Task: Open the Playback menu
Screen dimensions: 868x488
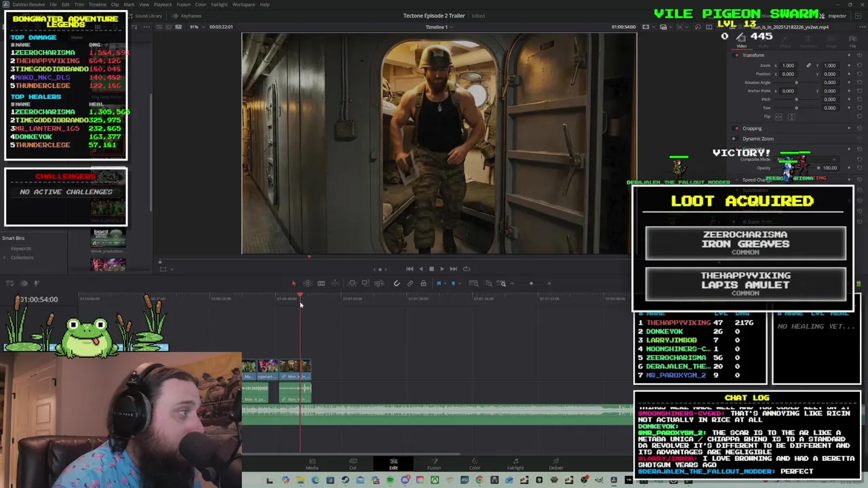Action: 163,5
